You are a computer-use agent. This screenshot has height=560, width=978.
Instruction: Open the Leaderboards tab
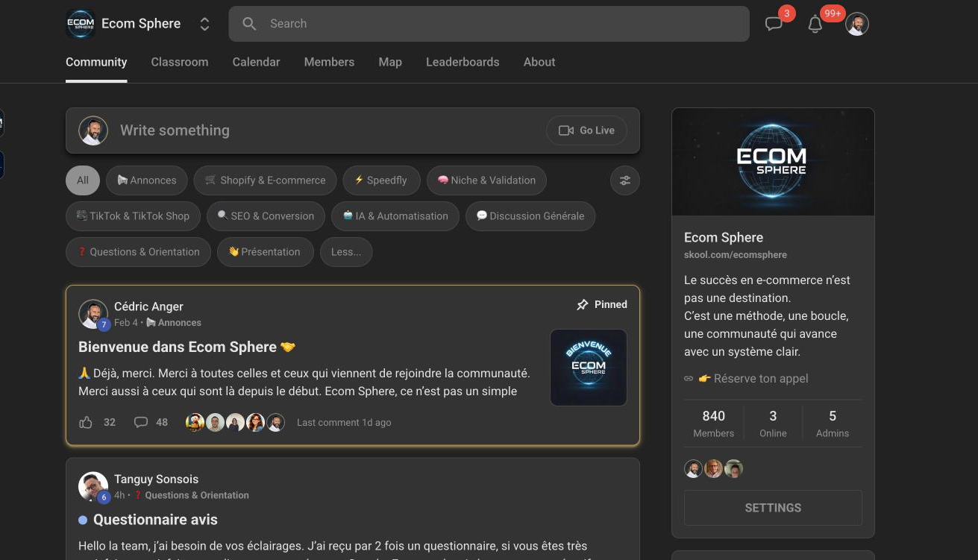click(463, 62)
